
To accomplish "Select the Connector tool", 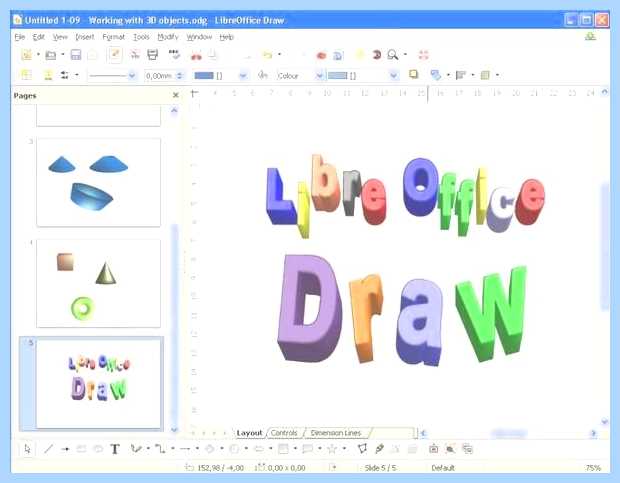I will pyautogui.click(x=160, y=449).
